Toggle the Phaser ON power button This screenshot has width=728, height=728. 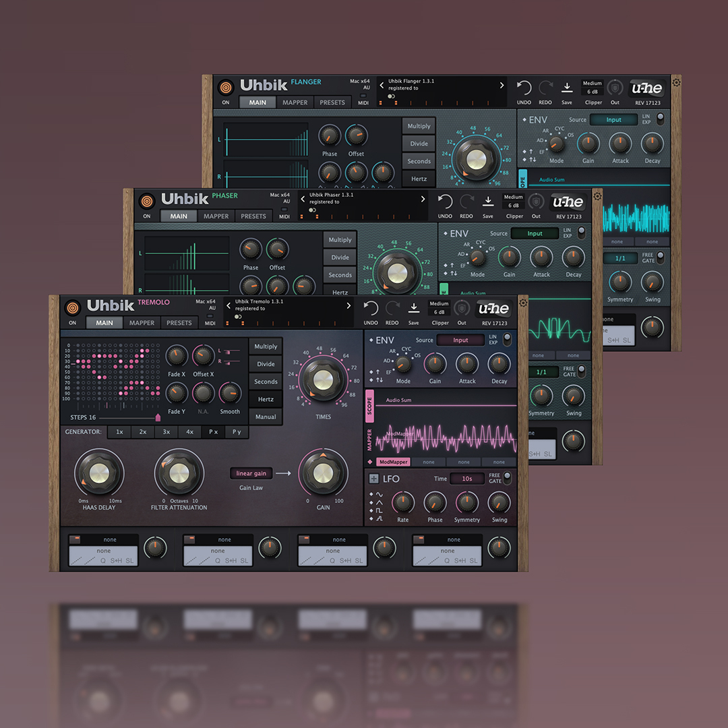click(146, 201)
